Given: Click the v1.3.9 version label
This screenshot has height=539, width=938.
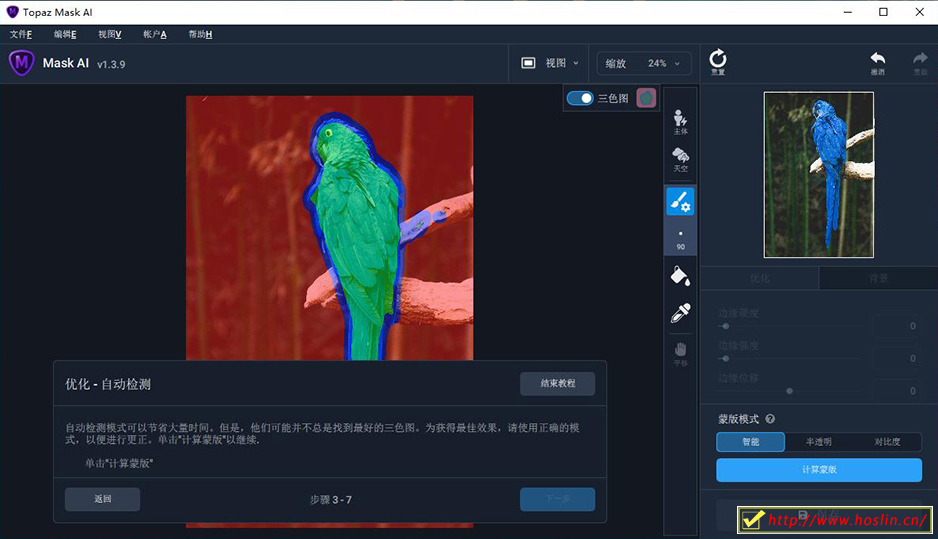Looking at the screenshot, I should (111, 64).
